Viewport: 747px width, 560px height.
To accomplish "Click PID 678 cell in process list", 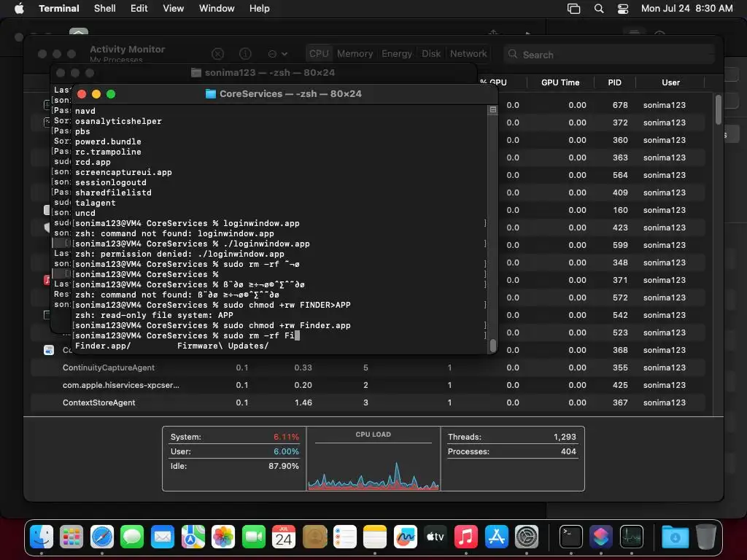I will point(620,105).
